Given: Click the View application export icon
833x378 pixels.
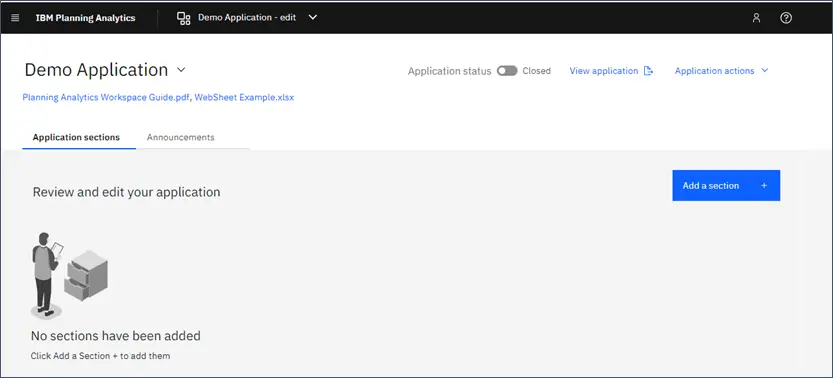Looking at the screenshot, I should click(x=648, y=71).
